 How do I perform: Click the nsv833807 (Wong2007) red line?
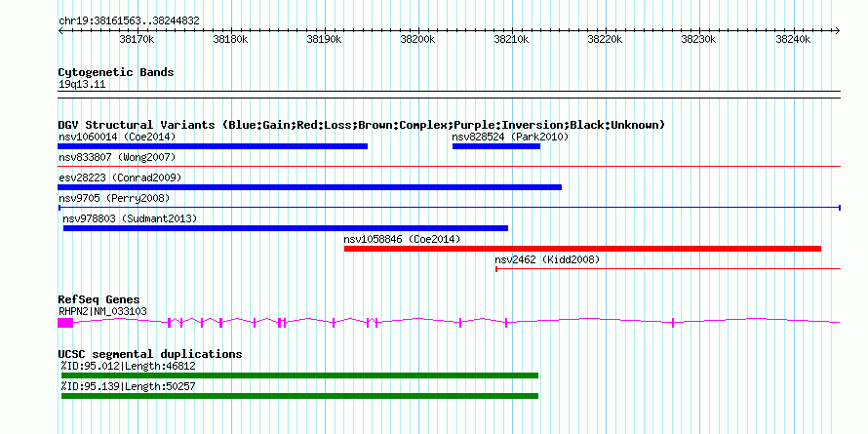[449, 166]
